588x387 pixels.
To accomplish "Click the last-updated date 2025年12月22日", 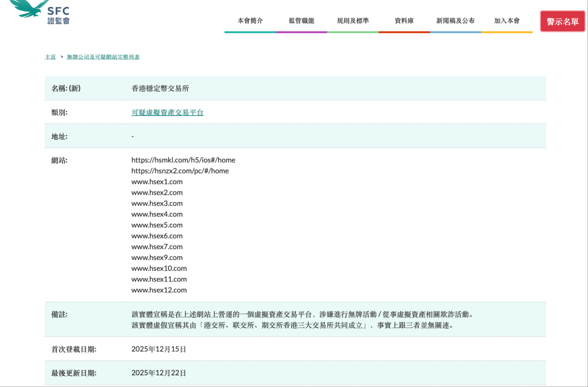I will point(158,373).
